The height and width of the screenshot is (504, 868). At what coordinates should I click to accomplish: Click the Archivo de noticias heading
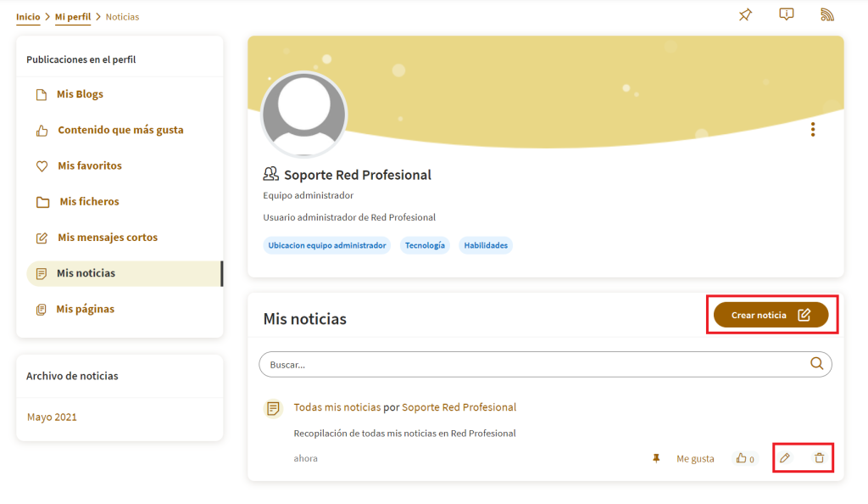pos(72,376)
